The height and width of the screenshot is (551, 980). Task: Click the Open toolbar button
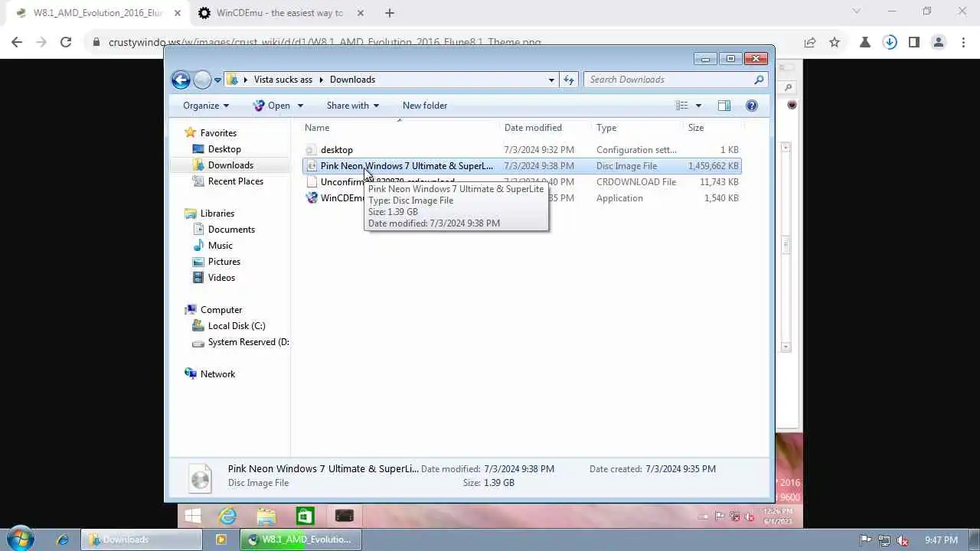272,106
